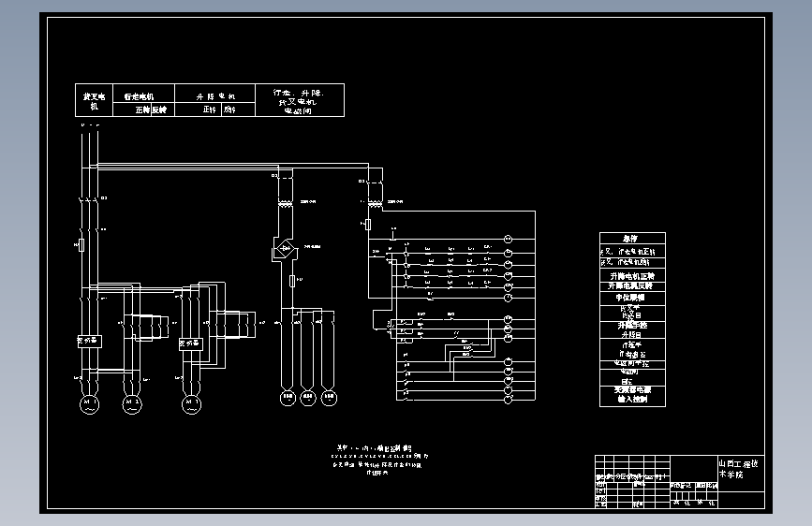Pick 反转 under 行走电机

[159, 110]
